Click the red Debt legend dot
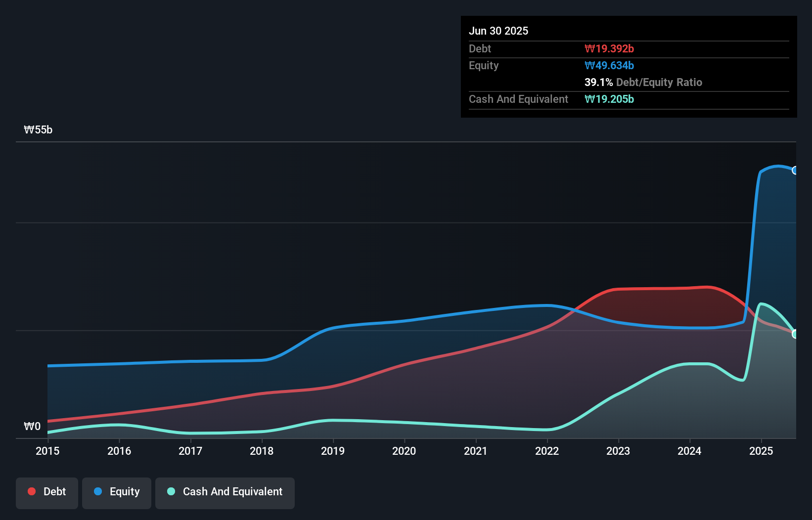 (x=31, y=491)
